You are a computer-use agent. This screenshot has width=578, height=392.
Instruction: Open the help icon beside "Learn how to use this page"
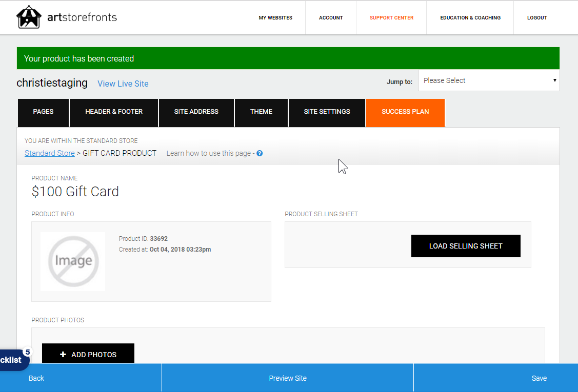point(260,153)
